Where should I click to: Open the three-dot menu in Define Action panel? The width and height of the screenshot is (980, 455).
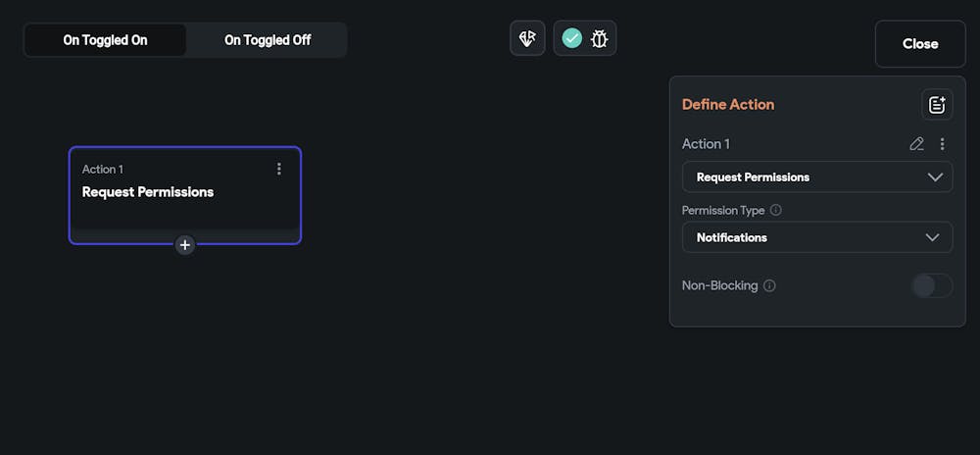(943, 144)
